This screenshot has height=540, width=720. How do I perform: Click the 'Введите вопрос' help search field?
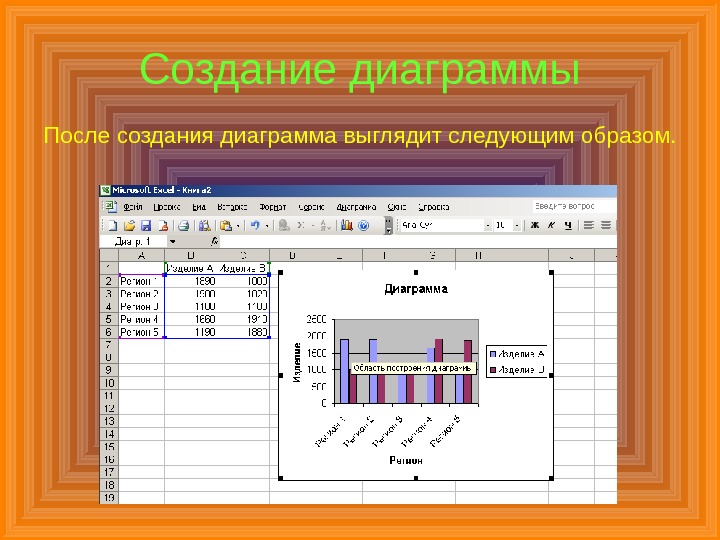[574, 206]
